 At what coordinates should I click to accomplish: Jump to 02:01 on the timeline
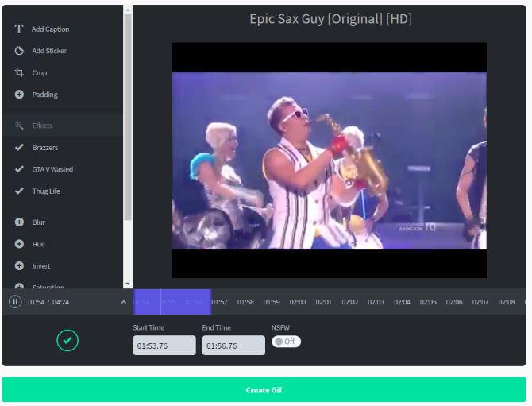click(324, 302)
